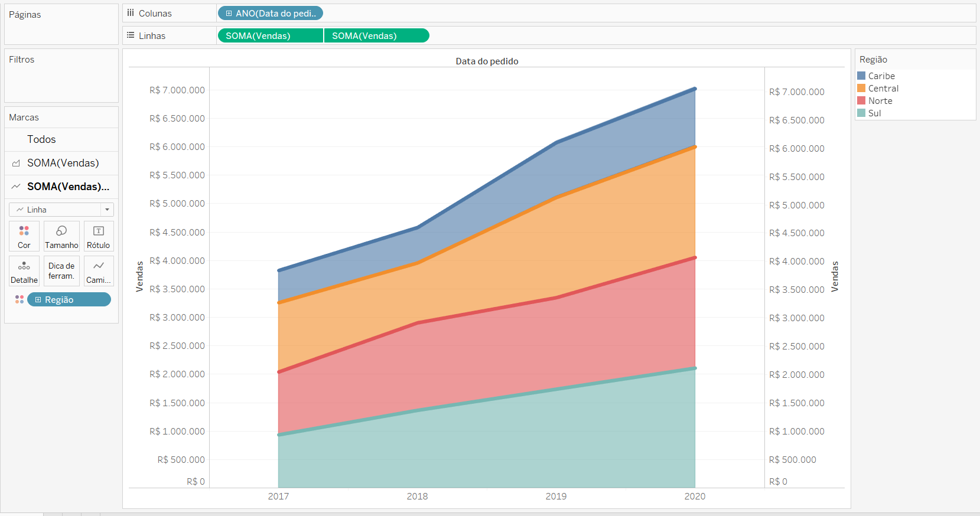
Task: Click R$ 7.000.000 on the left axis
Action: click(x=177, y=90)
